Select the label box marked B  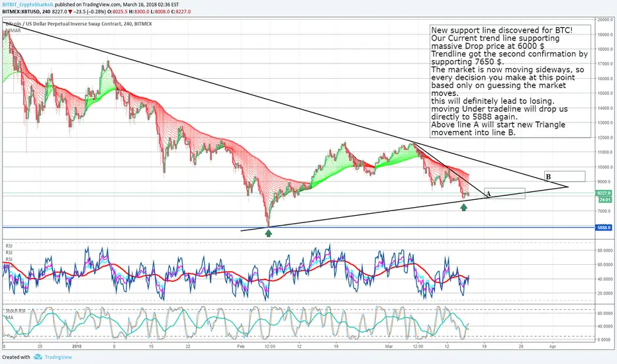[565, 176]
